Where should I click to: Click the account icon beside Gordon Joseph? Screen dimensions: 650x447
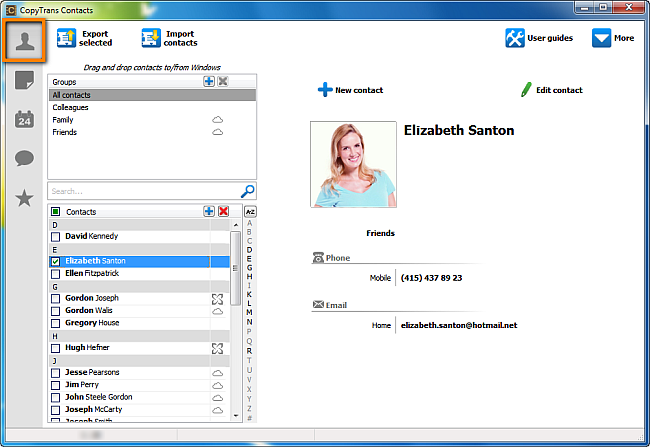[217, 299]
